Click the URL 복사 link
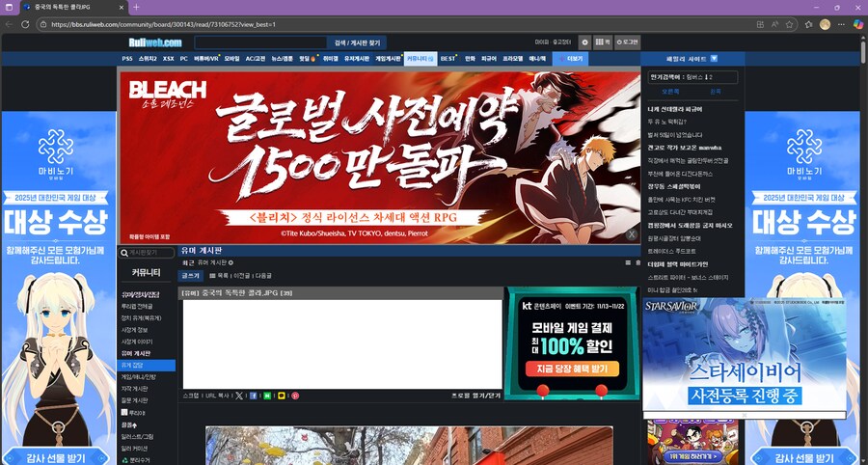 point(217,396)
